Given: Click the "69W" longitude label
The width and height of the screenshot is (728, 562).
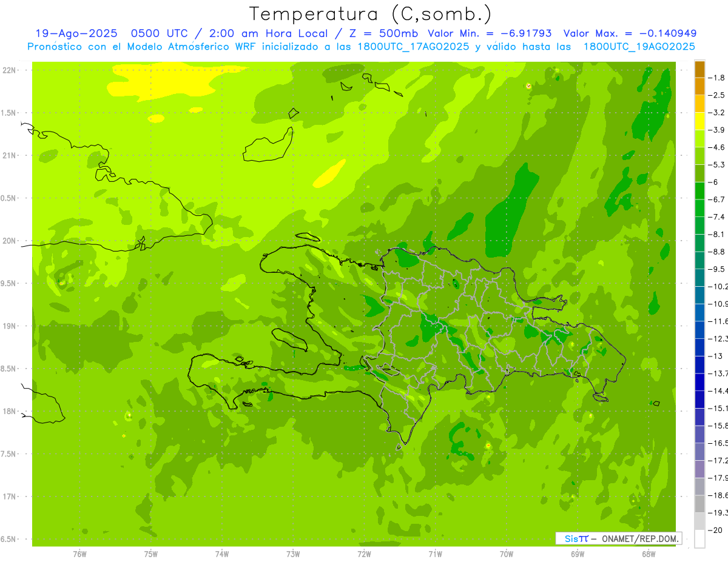Looking at the screenshot, I should click(577, 554).
